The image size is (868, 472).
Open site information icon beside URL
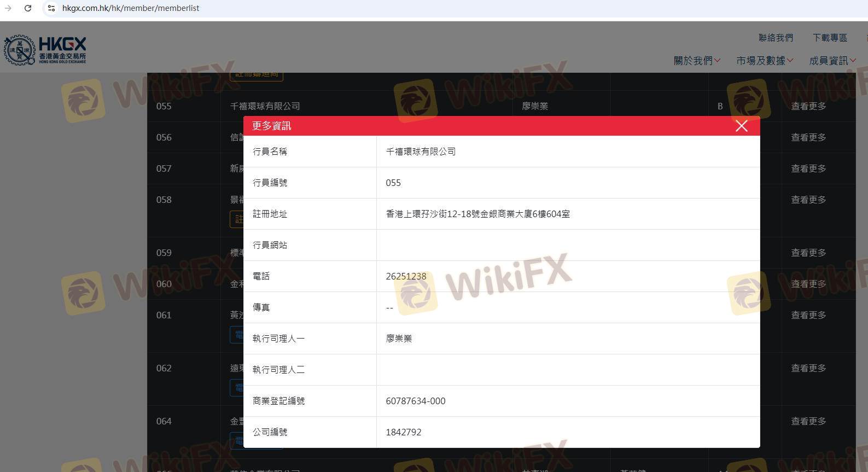(x=51, y=8)
